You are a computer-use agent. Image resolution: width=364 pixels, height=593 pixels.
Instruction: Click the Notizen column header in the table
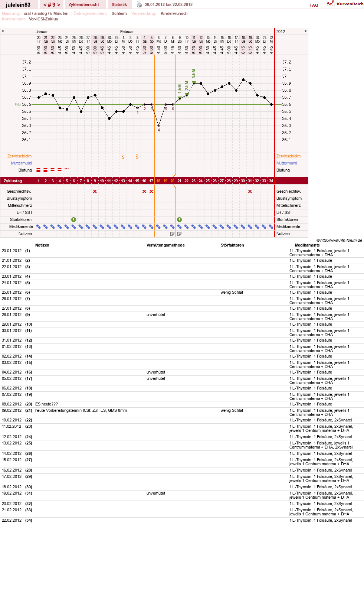click(42, 245)
